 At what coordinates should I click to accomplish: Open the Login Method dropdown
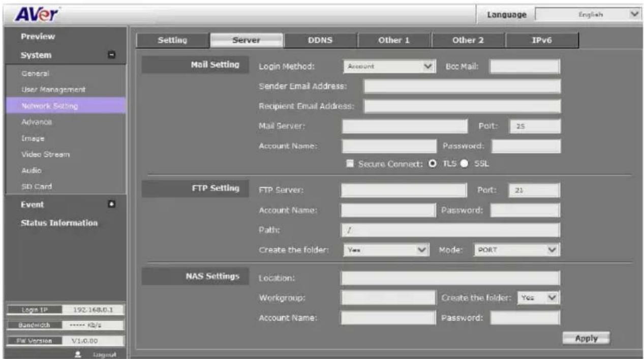point(390,66)
